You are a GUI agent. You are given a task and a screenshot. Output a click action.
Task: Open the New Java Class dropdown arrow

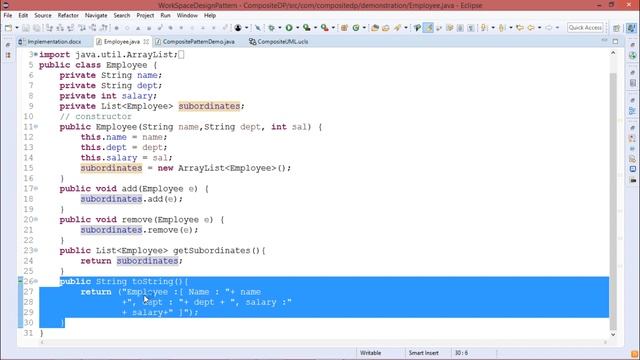(364, 28)
